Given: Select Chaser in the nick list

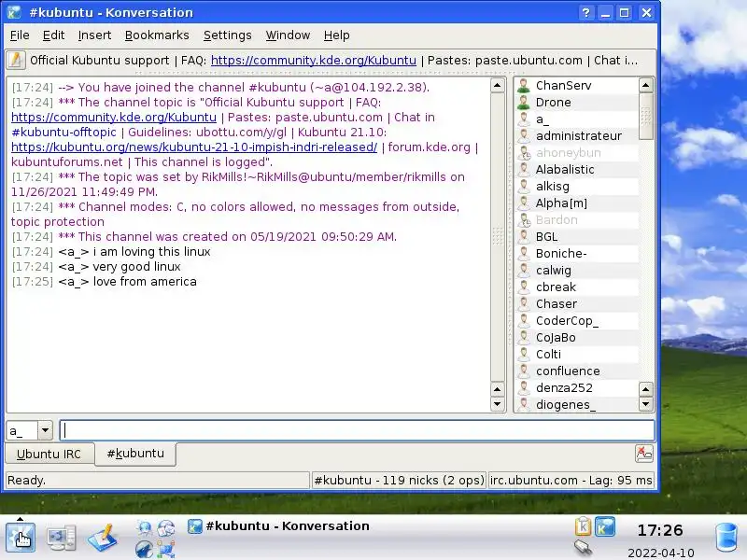Looking at the screenshot, I should (x=577, y=304).
